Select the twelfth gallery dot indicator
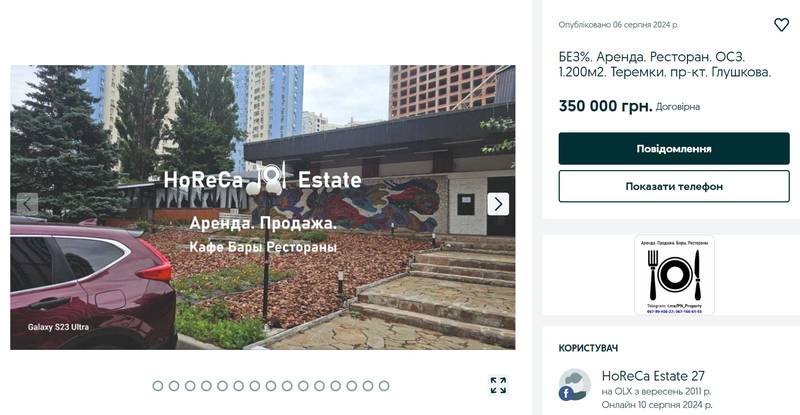Screen dimensions: 800x415 pyautogui.click(x=336, y=386)
